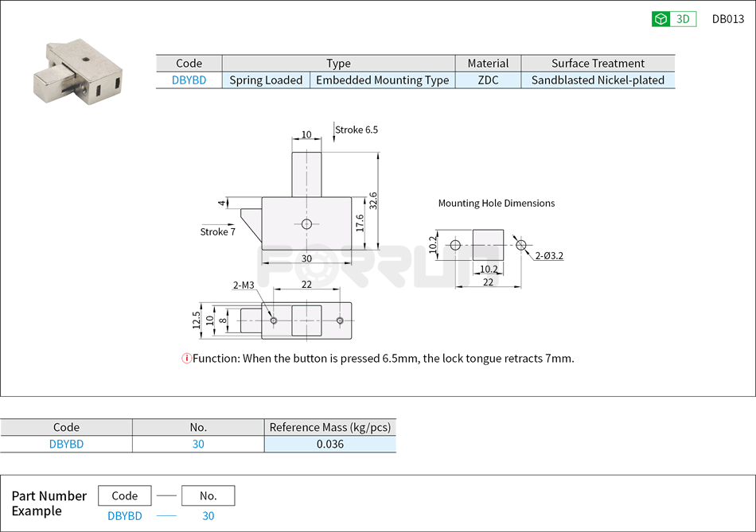
Task: Select the Spring Loaded type cell
Action: pos(265,80)
